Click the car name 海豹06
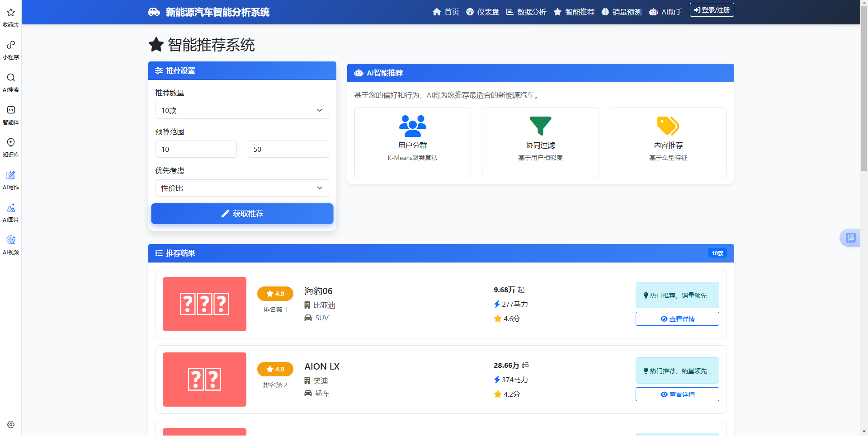Screen dimensions: 868x436 click(318, 291)
